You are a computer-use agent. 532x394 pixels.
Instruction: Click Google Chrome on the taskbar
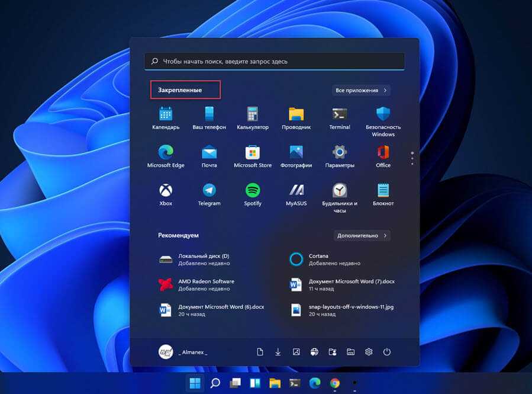pos(335,383)
